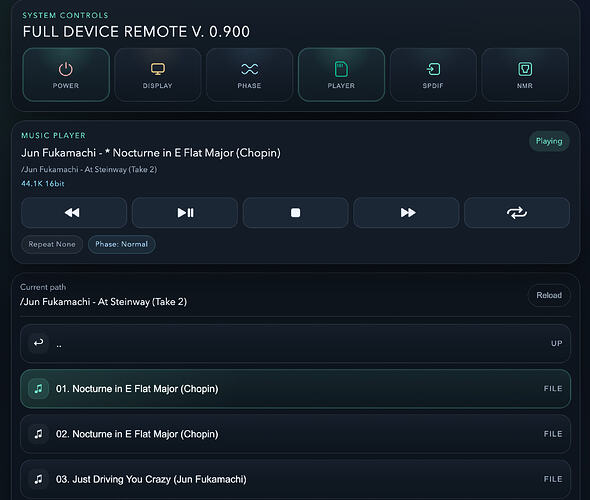The image size is (590, 500).
Task: Click the FILE label on track 02 row
Action: coord(553,434)
